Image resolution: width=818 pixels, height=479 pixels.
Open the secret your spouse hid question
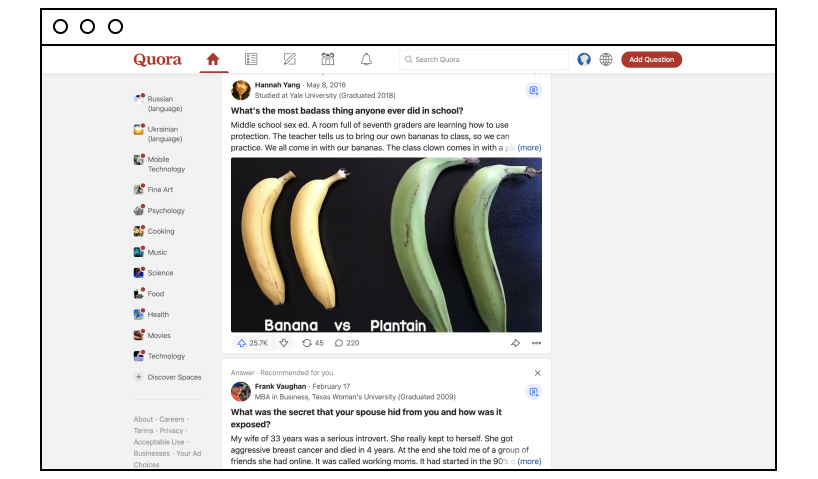[x=366, y=418]
